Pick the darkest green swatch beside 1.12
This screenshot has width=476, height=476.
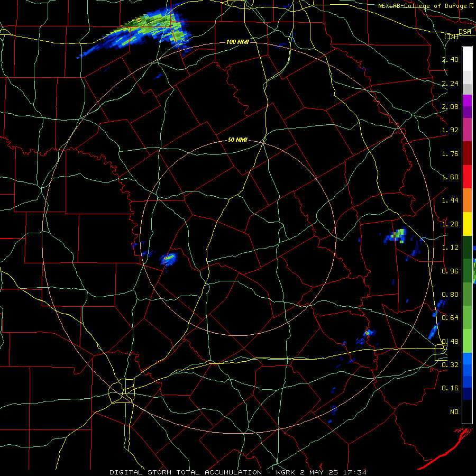pyautogui.click(x=468, y=248)
